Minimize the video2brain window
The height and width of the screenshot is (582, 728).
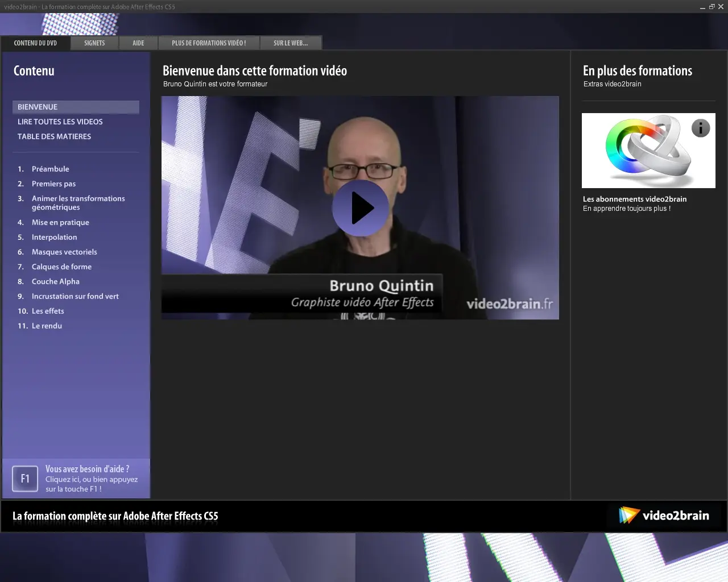click(702, 7)
